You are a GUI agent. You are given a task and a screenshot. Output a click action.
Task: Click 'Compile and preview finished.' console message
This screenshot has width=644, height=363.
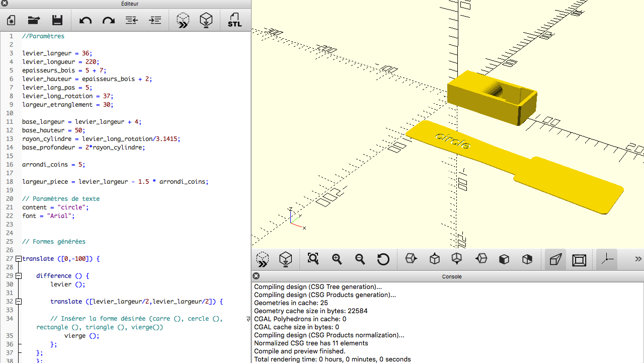coord(300,351)
